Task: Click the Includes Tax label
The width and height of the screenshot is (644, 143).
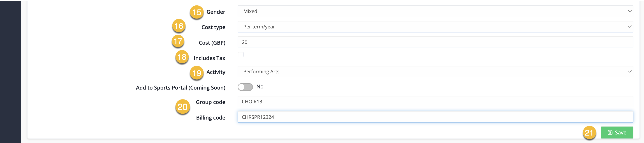Action: 209,58
